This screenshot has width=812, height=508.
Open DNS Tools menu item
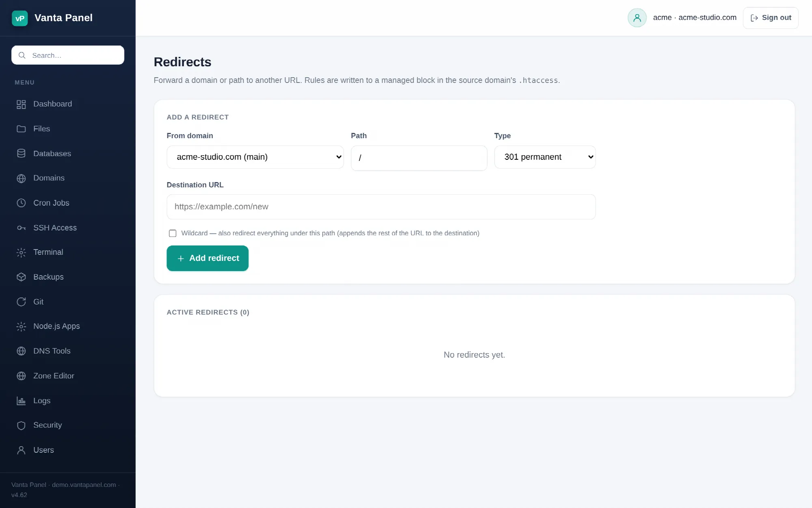tap(68, 351)
